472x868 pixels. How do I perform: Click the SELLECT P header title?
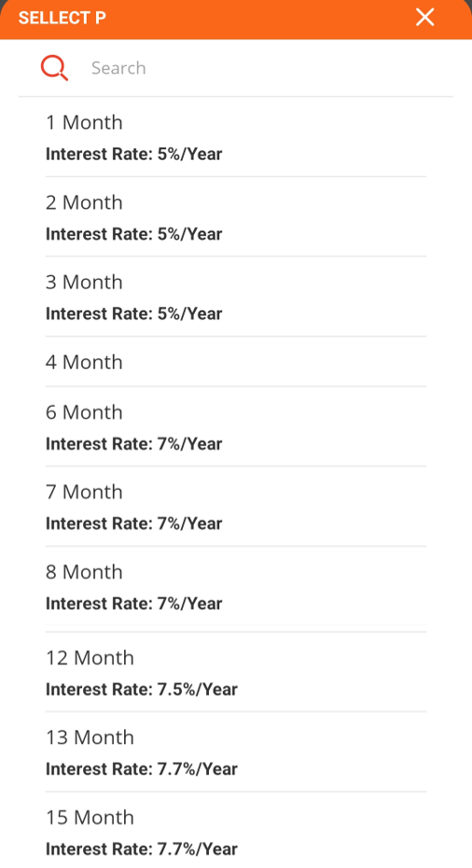point(62,18)
